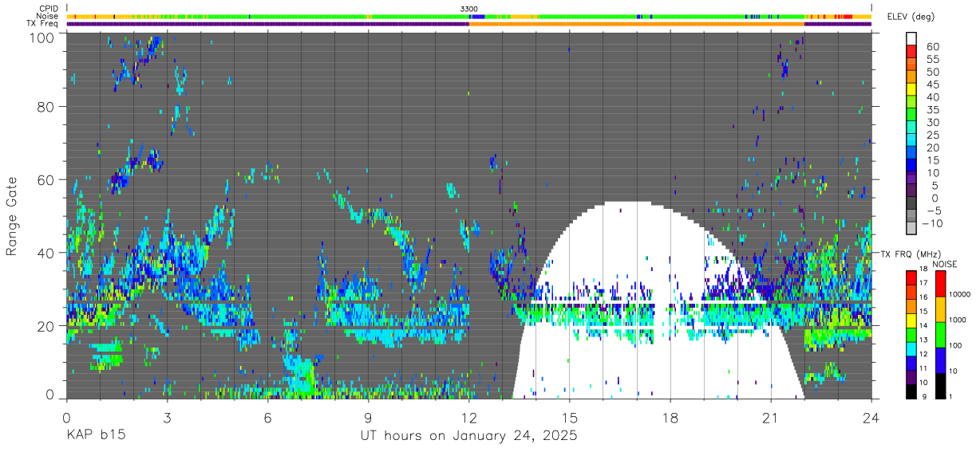Click the '3' hour tick label on UT axis
This screenshot has height=452, width=980.
click(167, 417)
